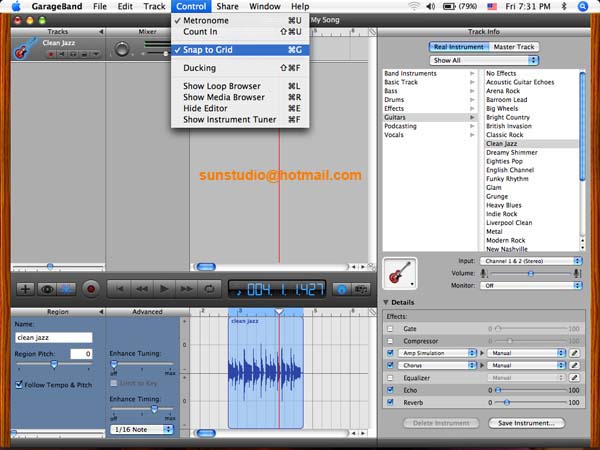Viewport: 600px width, 450px height.
Task: Open the Apple menu
Action: [16, 7]
